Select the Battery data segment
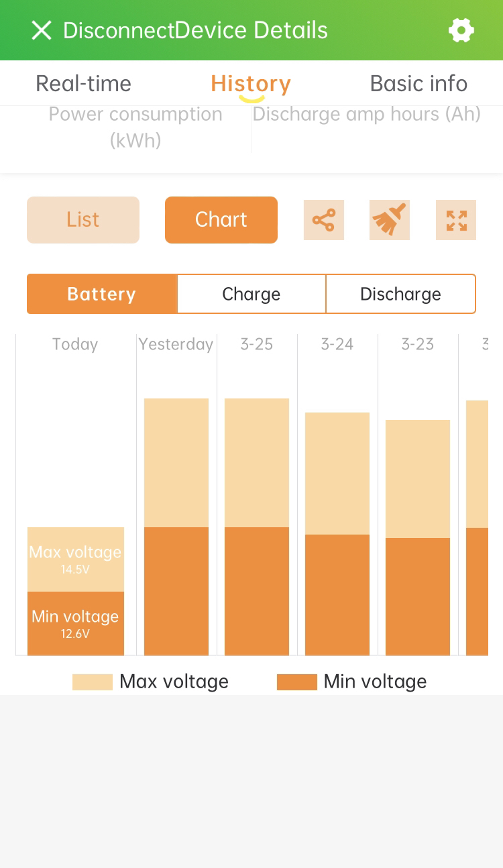Image resolution: width=503 pixels, height=868 pixels. coord(102,294)
